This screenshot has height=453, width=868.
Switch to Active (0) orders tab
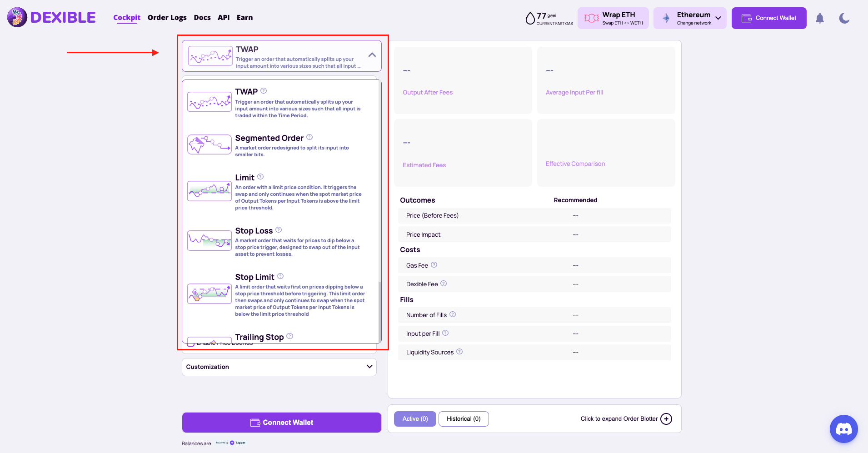click(x=415, y=419)
